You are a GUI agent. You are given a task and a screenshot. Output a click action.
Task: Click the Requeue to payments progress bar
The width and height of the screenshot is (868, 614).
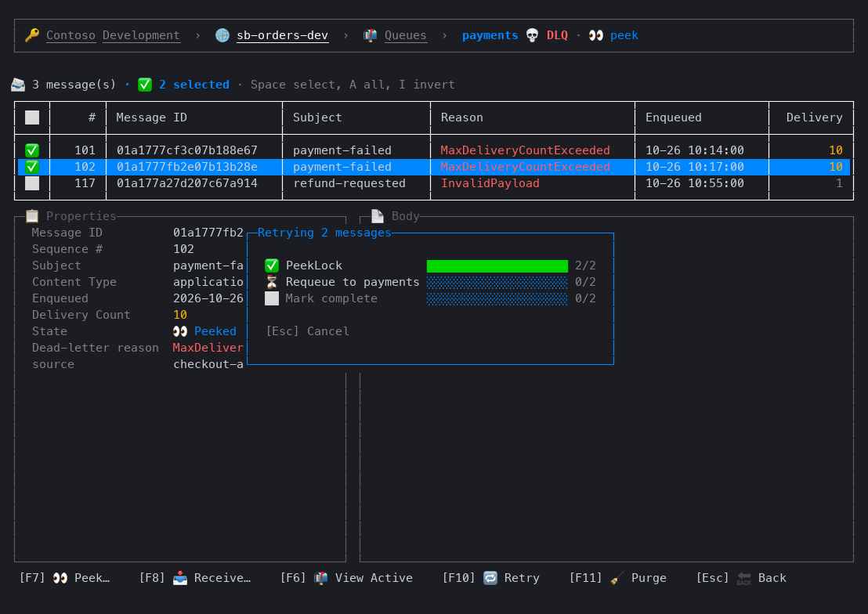pyautogui.click(x=497, y=283)
